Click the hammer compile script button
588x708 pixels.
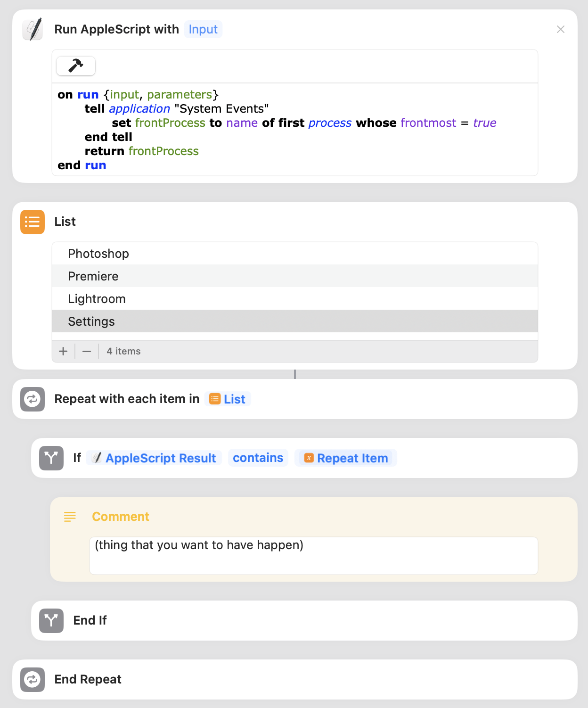click(76, 66)
